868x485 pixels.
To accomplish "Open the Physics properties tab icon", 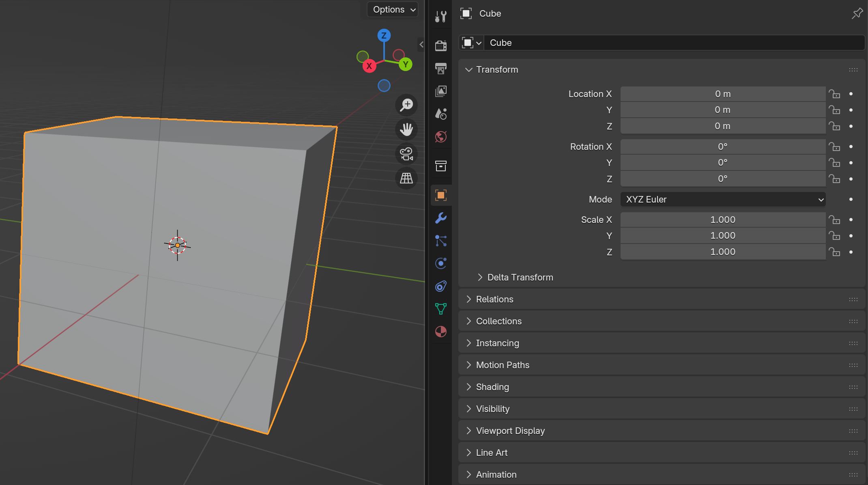I will pyautogui.click(x=441, y=263).
